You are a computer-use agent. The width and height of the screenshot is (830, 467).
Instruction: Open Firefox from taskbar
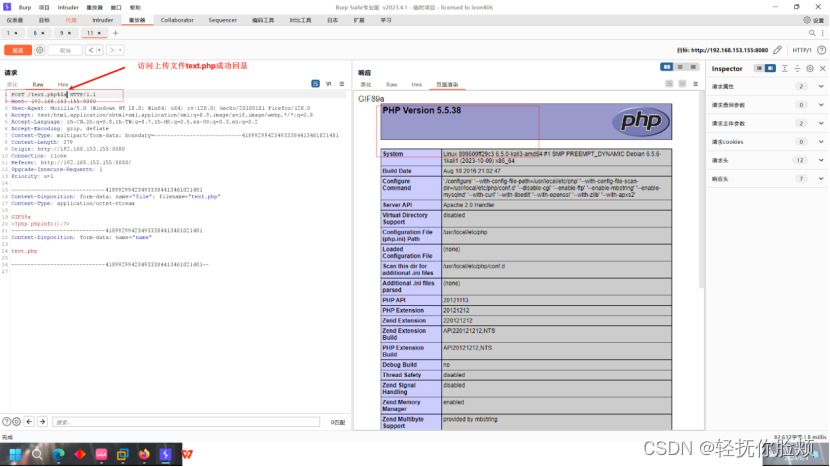144,454
